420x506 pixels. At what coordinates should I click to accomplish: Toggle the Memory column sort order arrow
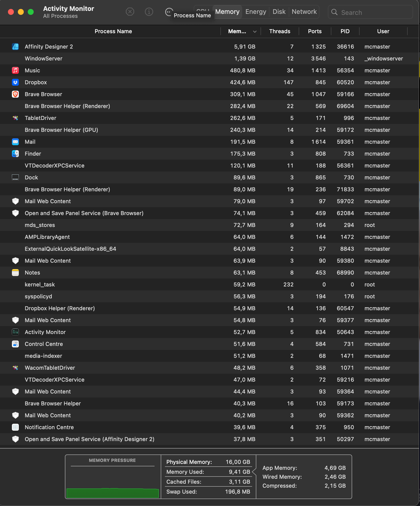[x=255, y=31]
